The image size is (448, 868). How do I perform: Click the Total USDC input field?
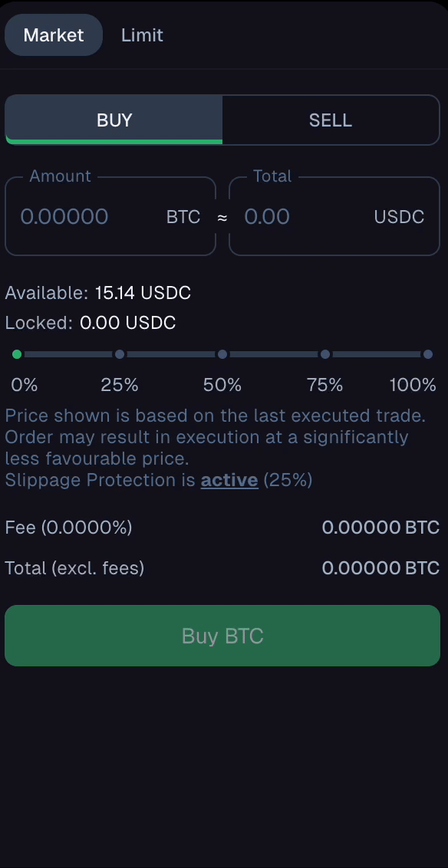[x=334, y=216]
